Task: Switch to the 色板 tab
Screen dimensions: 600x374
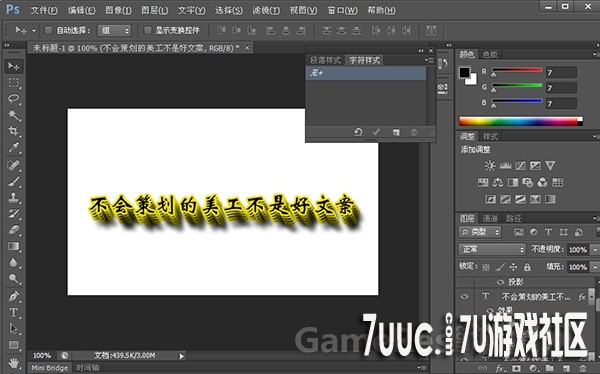Action: tap(490, 54)
